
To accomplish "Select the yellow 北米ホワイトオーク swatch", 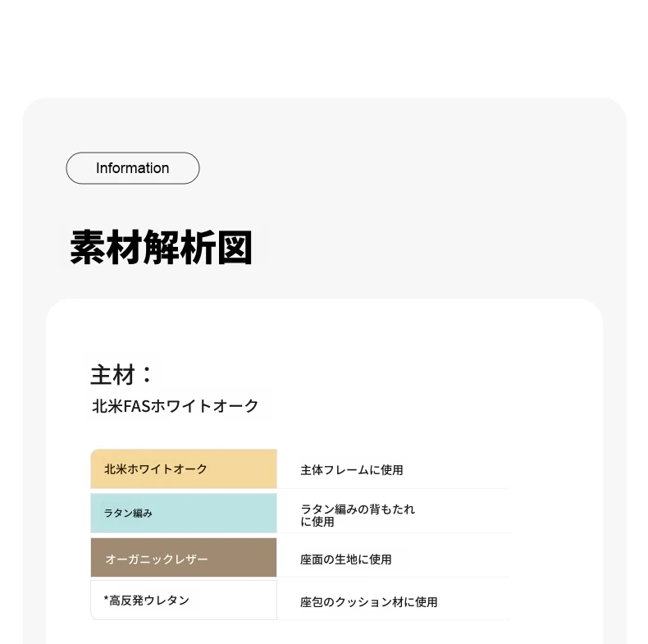I will coord(184,468).
